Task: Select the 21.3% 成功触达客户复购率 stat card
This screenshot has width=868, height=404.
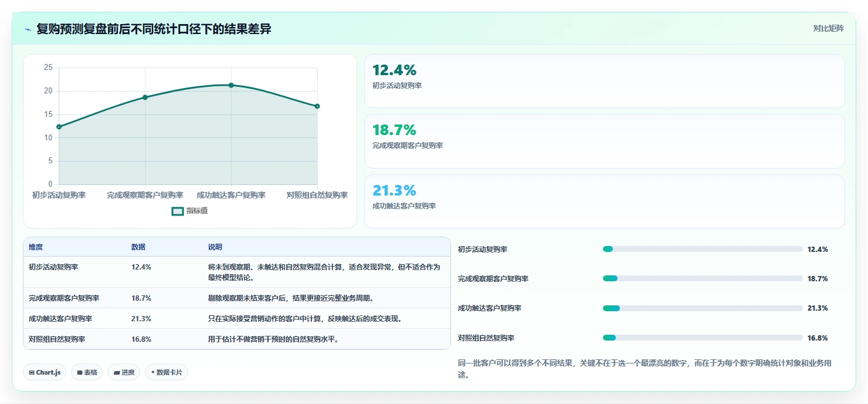Action: tap(604, 201)
